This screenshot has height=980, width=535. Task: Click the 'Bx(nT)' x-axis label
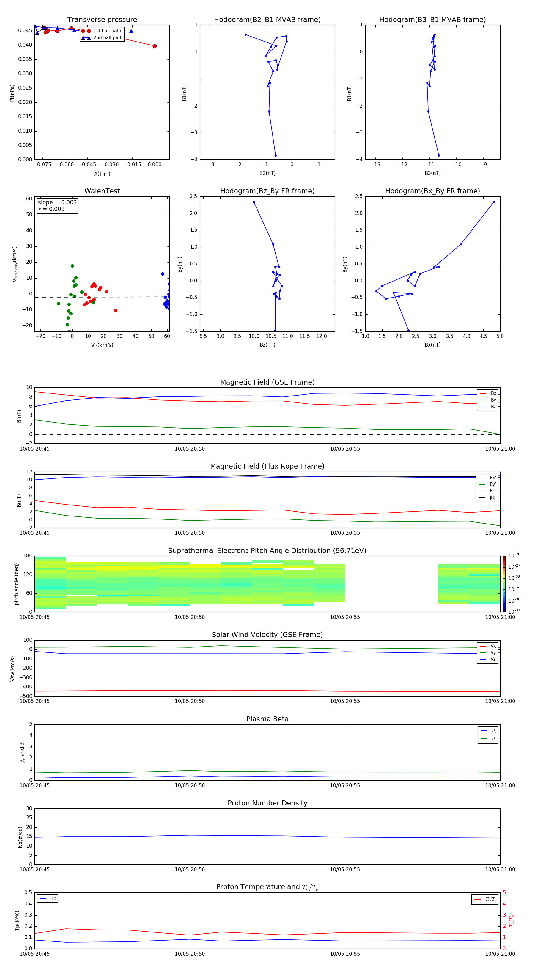coord(432,345)
